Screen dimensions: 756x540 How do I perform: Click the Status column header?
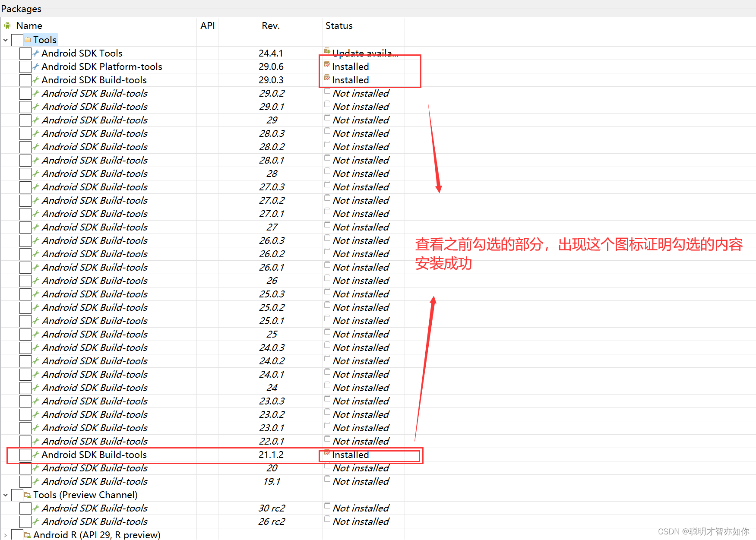point(339,25)
